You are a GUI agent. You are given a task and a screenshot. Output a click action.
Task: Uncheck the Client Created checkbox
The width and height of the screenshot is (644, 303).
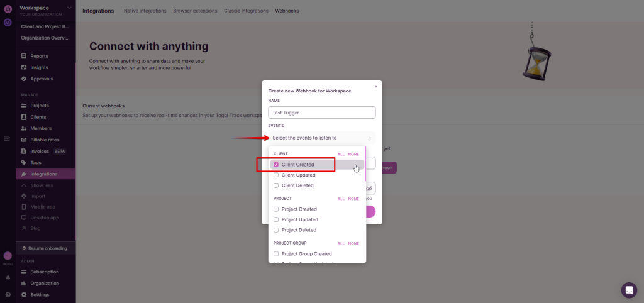point(276,165)
